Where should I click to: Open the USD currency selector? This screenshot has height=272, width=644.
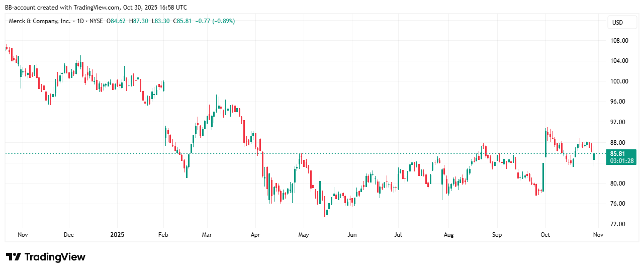pyautogui.click(x=617, y=22)
